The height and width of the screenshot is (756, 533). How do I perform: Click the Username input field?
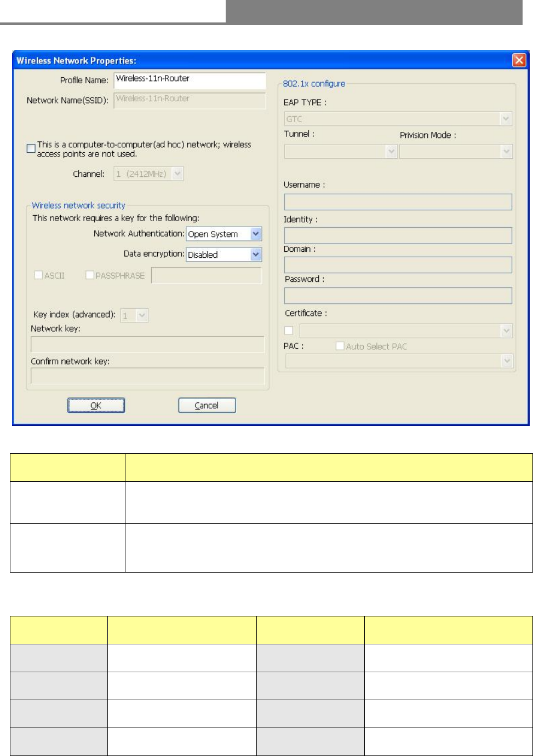coord(398,202)
